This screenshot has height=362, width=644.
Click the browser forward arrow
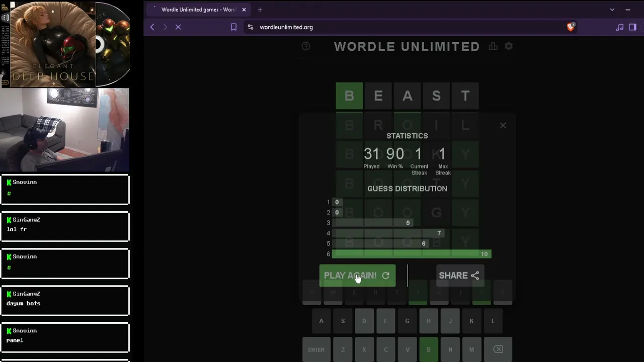click(x=165, y=27)
